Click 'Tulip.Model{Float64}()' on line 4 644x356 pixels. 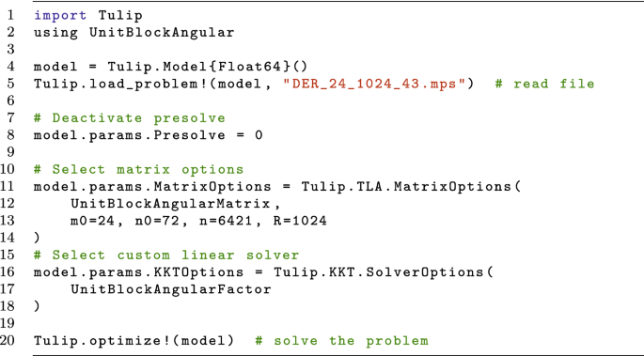[x=208, y=67]
